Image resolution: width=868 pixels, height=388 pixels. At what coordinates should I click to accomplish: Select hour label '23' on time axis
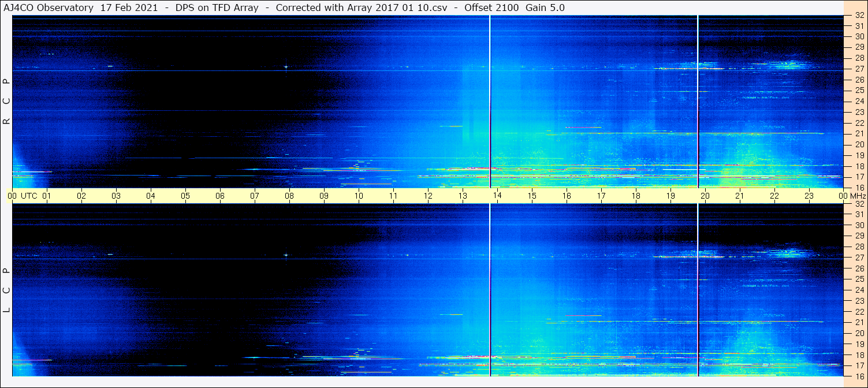(x=809, y=196)
